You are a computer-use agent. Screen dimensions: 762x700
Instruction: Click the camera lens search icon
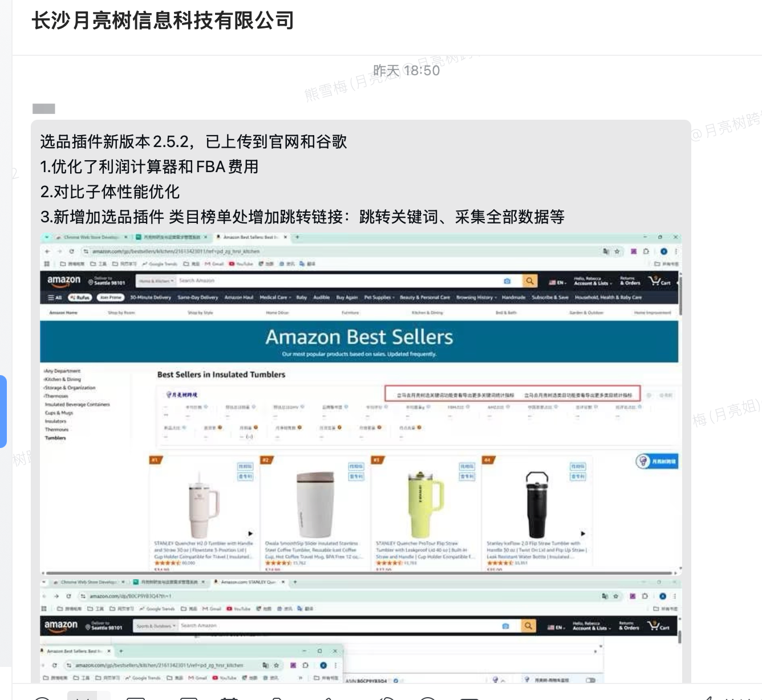point(507,281)
